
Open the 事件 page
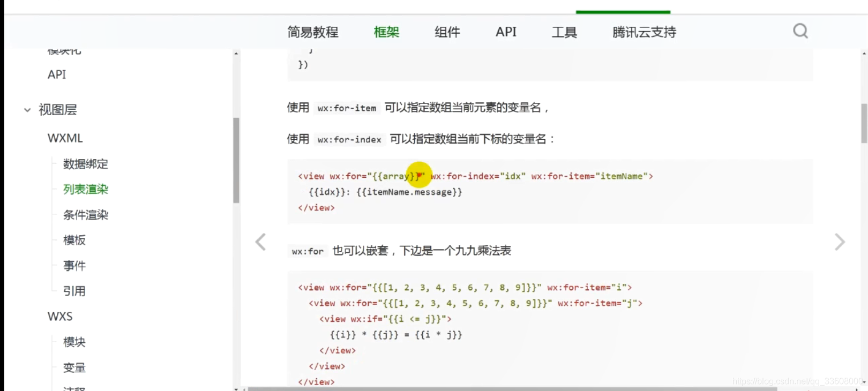pos(74,266)
